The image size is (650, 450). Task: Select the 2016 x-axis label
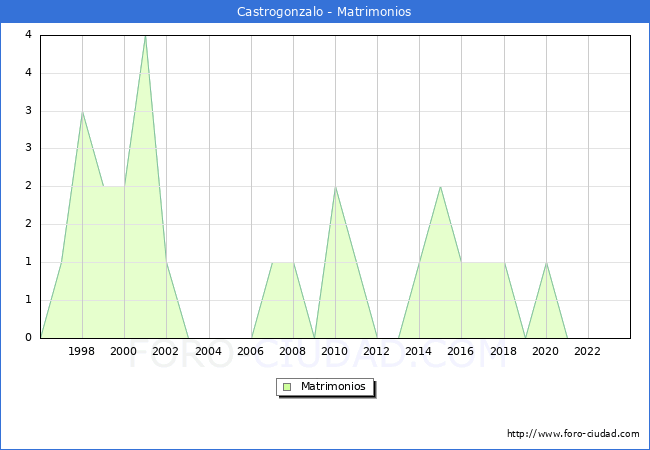(x=461, y=351)
